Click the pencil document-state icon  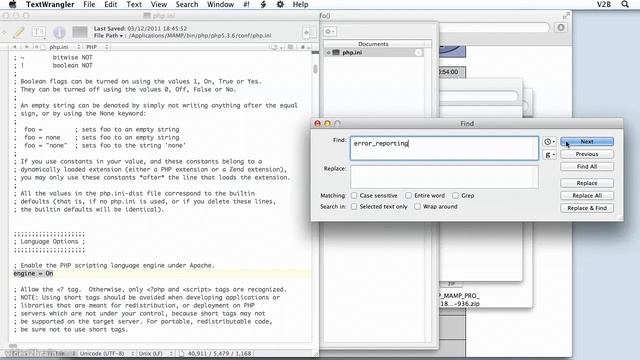[x=19, y=32]
